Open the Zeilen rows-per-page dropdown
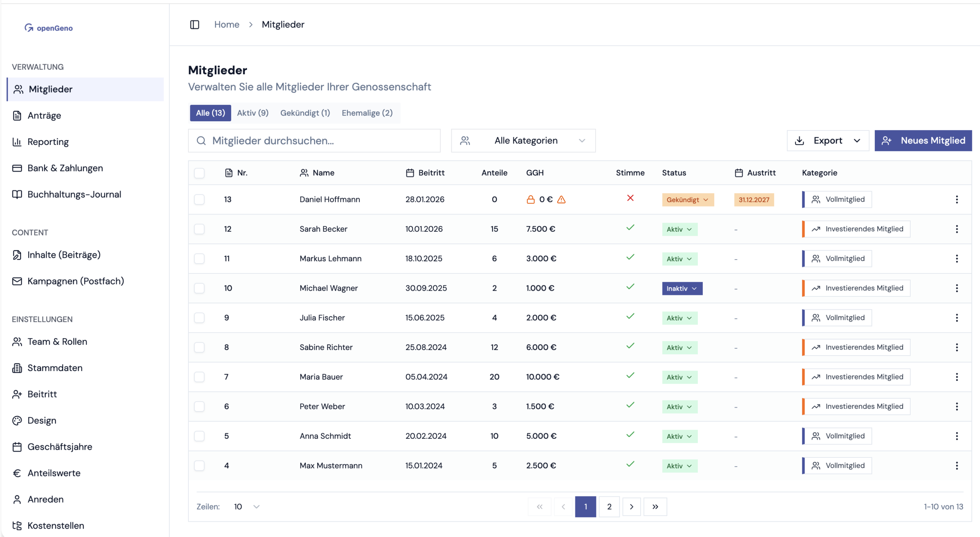980x537 pixels. pos(247,507)
